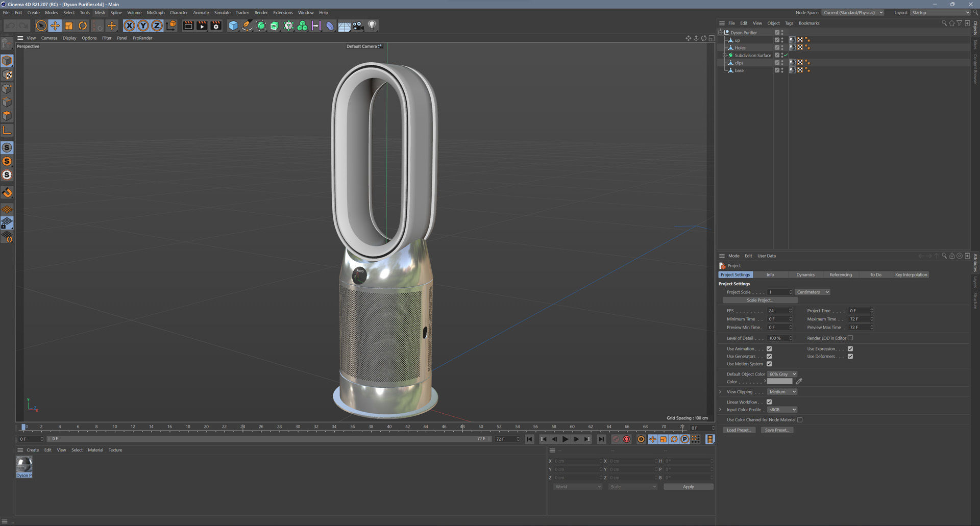Switch to Key Interpolation tab
This screenshot has width=980, height=526.
[911, 275]
